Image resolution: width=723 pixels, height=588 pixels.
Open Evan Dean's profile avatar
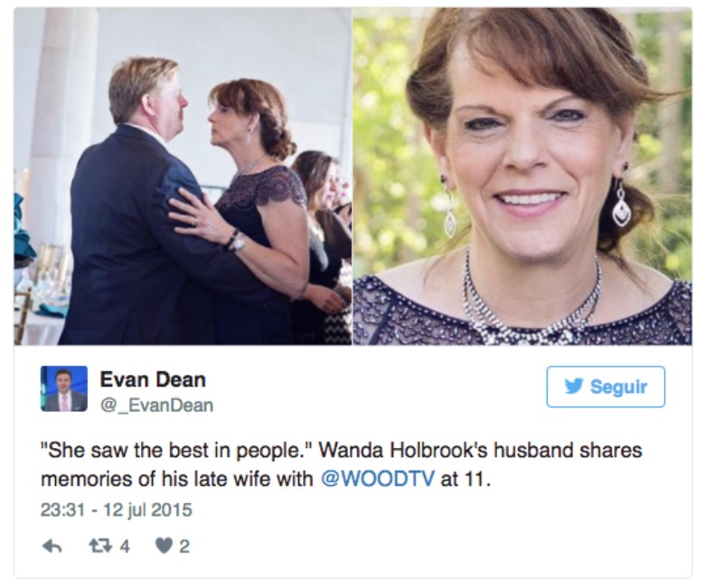click(64, 388)
